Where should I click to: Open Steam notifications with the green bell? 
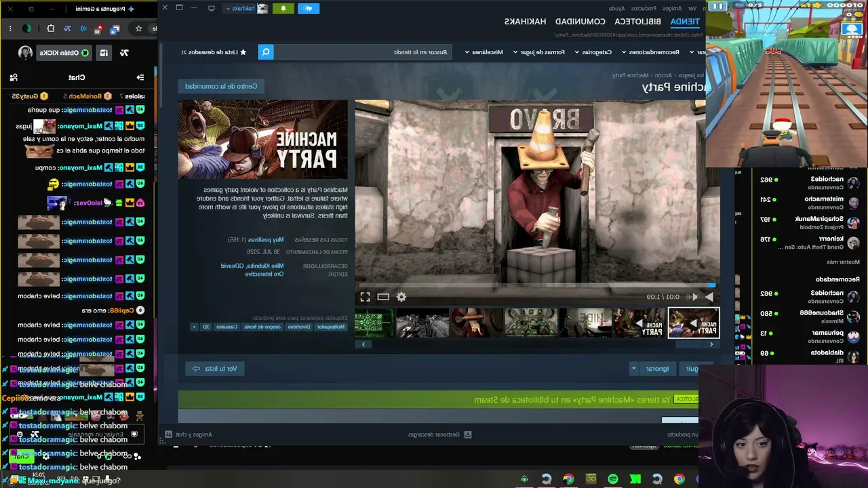pyautogui.click(x=283, y=8)
